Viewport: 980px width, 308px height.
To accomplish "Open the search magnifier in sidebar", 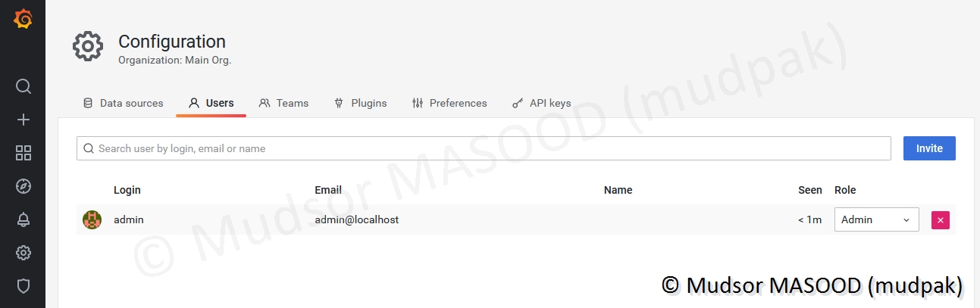I will point(23,86).
